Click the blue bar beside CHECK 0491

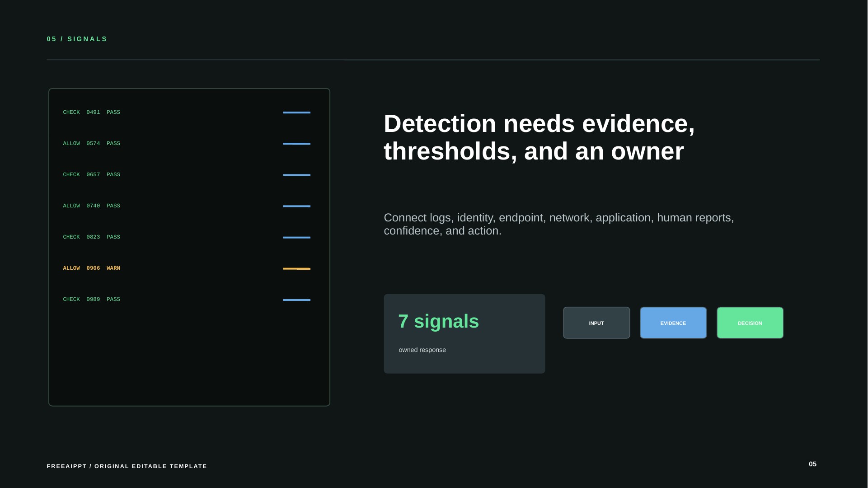coord(296,113)
